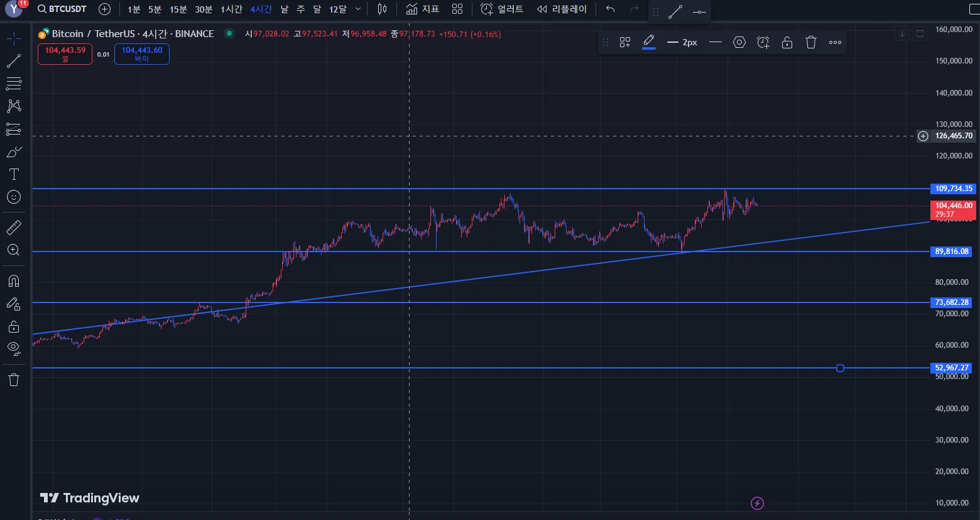Pick the ruler measure tool
Image resolution: width=980 pixels, height=520 pixels.
(x=14, y=227)
